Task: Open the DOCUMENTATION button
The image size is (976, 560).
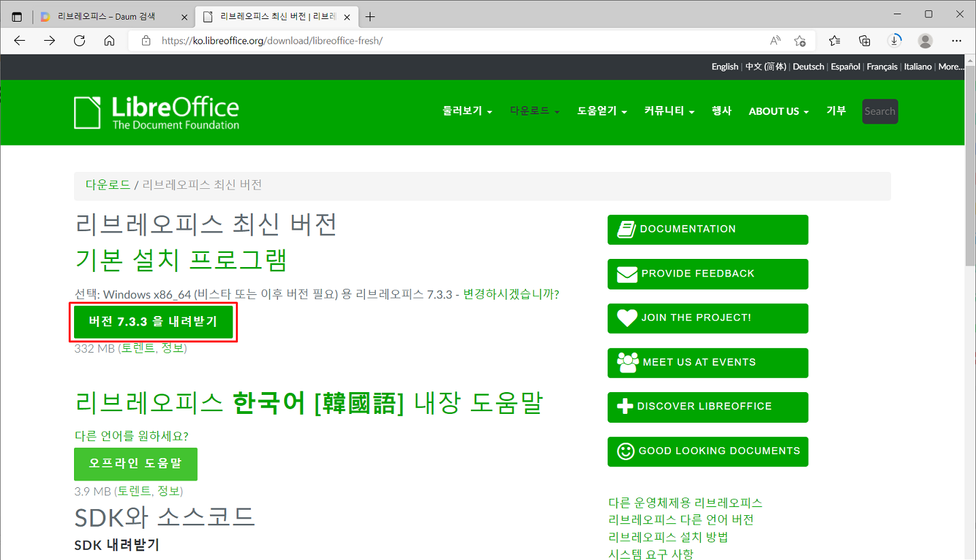Action: pyautogui.click(x=708, y=230)
